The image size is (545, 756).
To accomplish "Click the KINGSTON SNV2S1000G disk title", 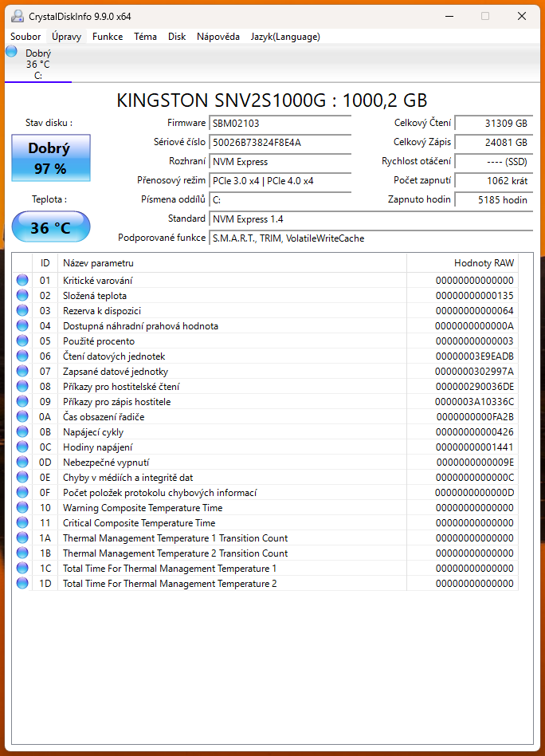I will 272,100.
